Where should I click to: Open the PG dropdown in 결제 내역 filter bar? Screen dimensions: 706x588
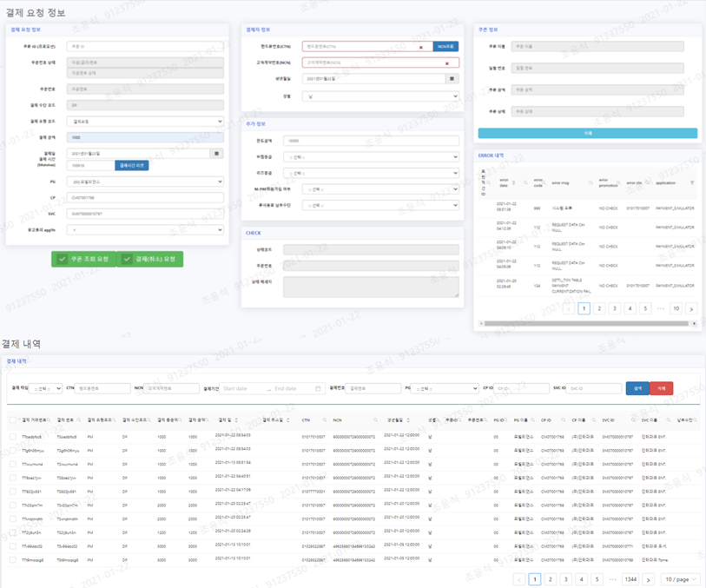tap(445, 388)
